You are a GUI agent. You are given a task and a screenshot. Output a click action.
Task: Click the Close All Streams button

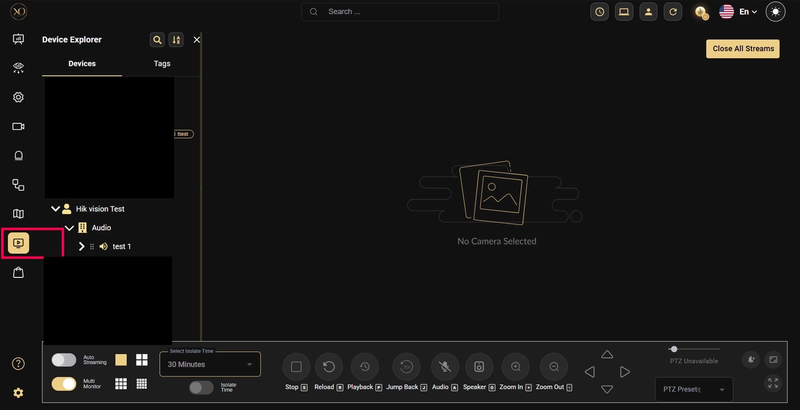(742, 48)
